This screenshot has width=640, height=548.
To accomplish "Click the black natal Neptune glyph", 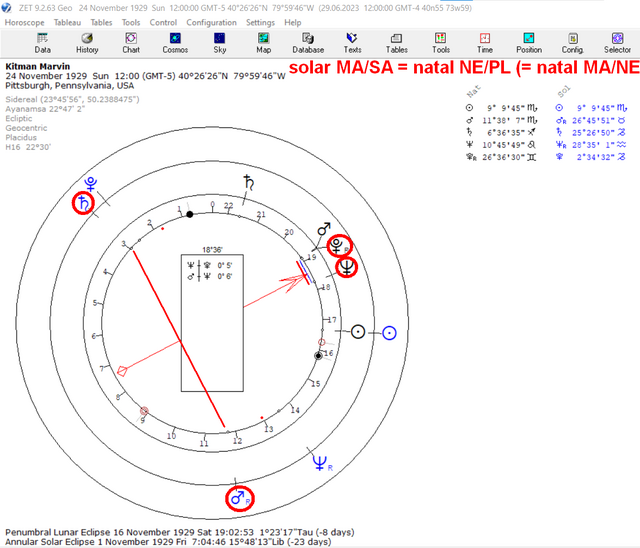I will tap(347, 267).
